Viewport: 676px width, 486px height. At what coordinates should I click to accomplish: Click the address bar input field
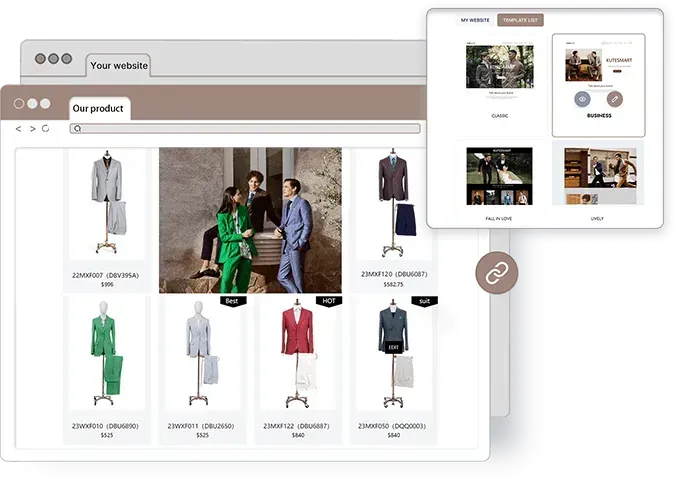pos(245,129)
